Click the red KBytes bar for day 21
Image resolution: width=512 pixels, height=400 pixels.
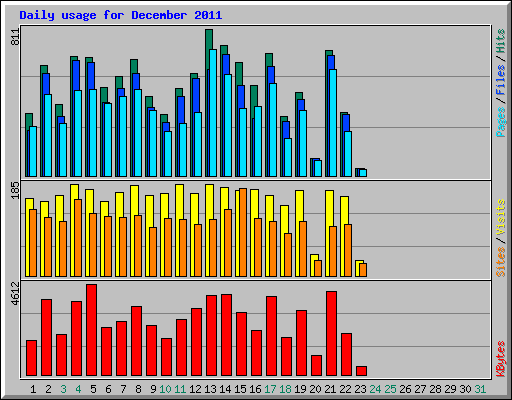pos(332,334)
